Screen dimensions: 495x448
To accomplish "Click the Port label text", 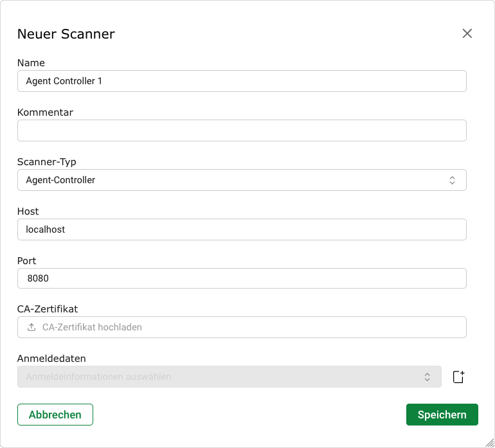I will click(x=27, y=261).
